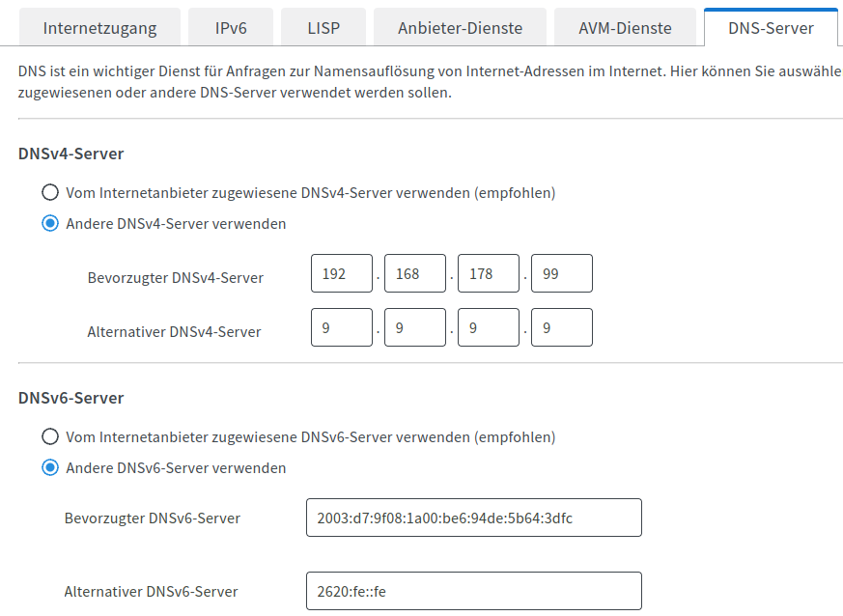Click the Bevorzugter DNSv4 octet field showing 178
Viewport: 843px width, 616px height.
(489, 273)
